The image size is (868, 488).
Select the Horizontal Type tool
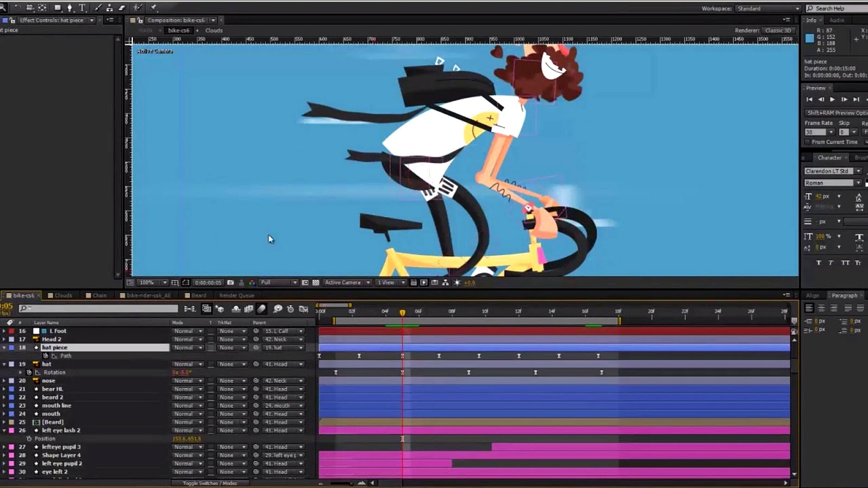coord(82,8)
